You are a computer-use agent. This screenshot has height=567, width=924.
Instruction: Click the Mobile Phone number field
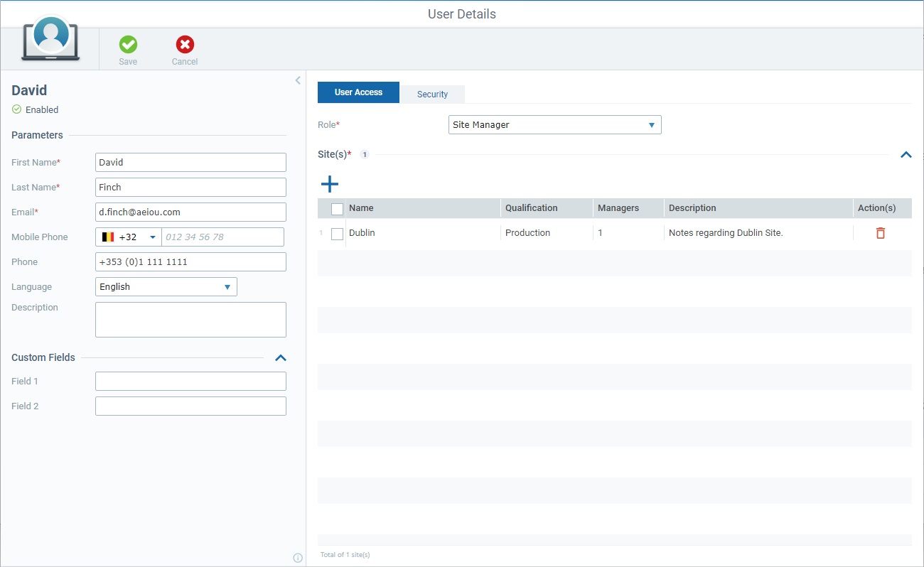(x=222, y=237)
